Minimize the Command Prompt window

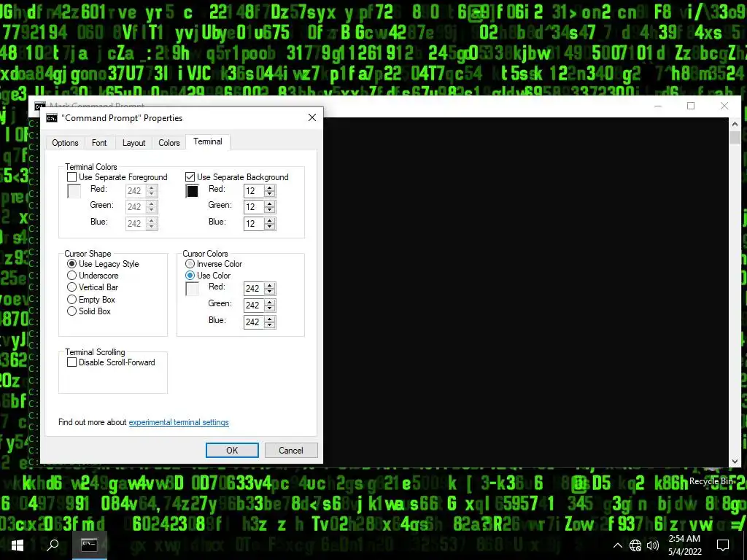(658, 106)
